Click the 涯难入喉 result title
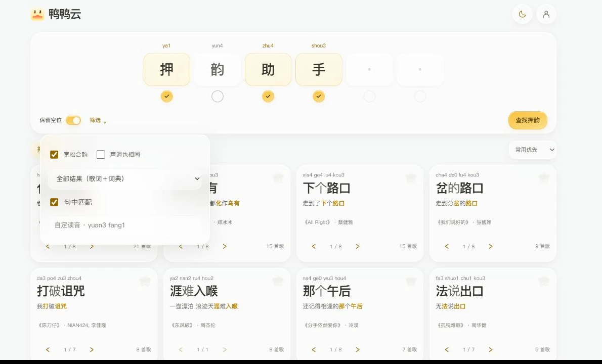 193,291
